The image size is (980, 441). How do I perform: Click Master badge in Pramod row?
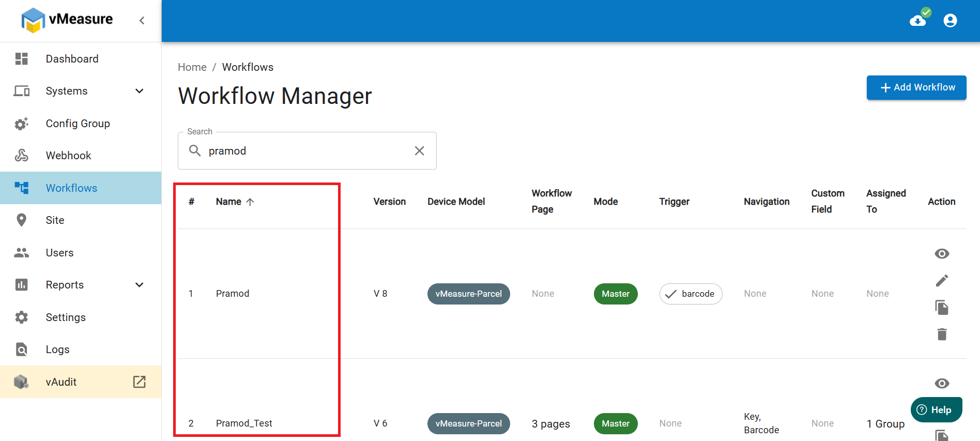[616, 294]
